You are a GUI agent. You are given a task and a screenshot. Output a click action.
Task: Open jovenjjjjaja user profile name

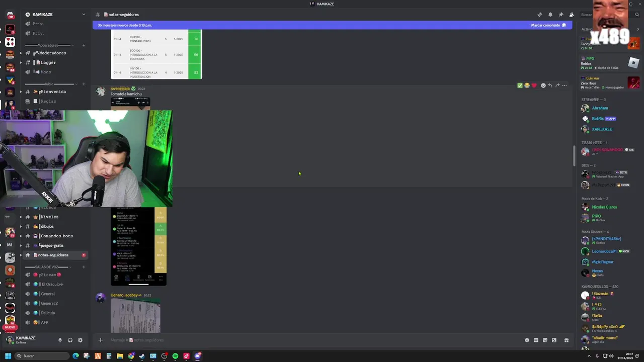pyautogui.click(x=120, y=88)
